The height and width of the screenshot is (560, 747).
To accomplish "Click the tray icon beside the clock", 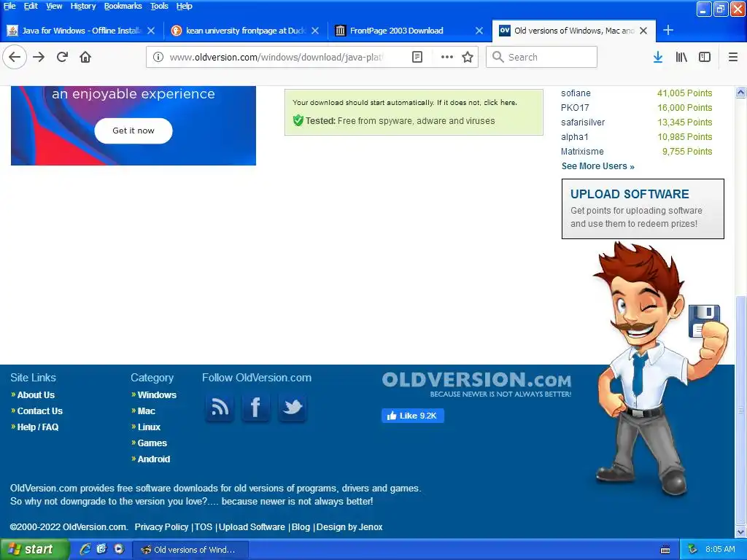I will (693, 549).
